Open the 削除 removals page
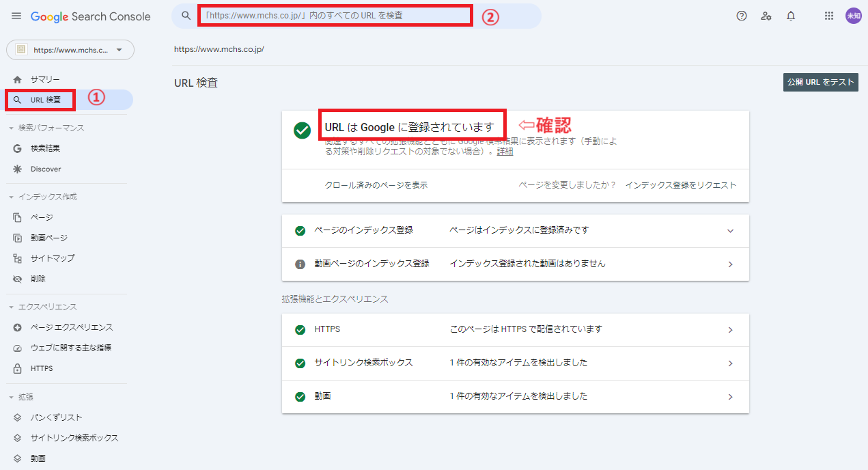This screenshot has width=868, height=470. coord(38,279)
